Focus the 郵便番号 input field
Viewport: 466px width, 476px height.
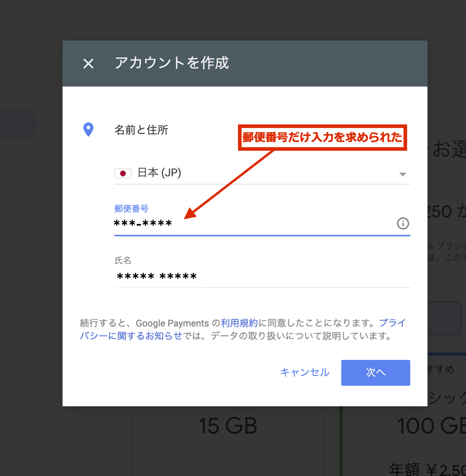pyautogui.click(x=254, y=224)
